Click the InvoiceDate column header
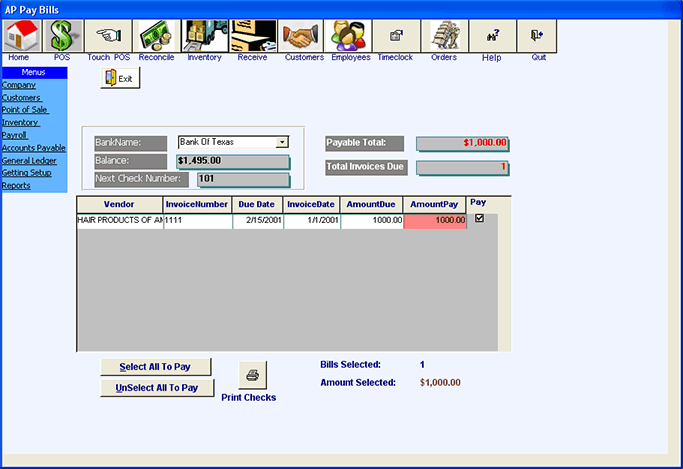683x469 pixels. pyautogui.click(x=311, y=204)
